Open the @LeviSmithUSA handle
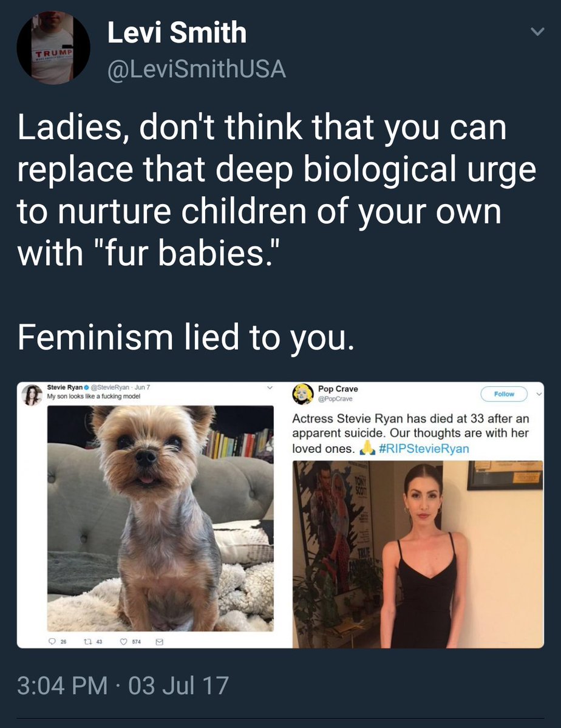Screen dimensions: 561x728 [197, 69]
